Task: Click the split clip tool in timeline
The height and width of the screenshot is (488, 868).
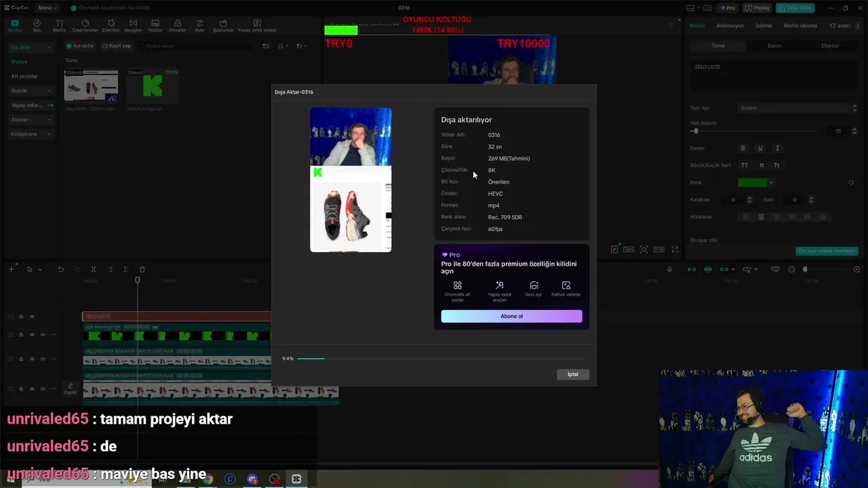Action: pos(94,269)
